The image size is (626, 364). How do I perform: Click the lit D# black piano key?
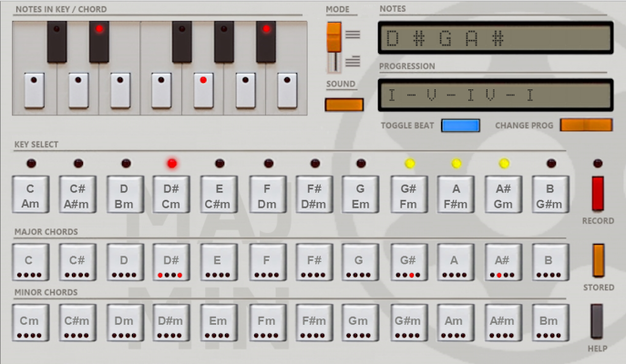[x=99, y=42]
